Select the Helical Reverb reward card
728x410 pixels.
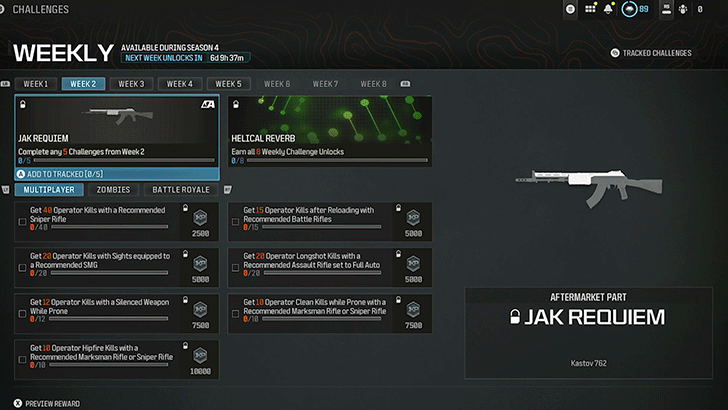point(330,131)
